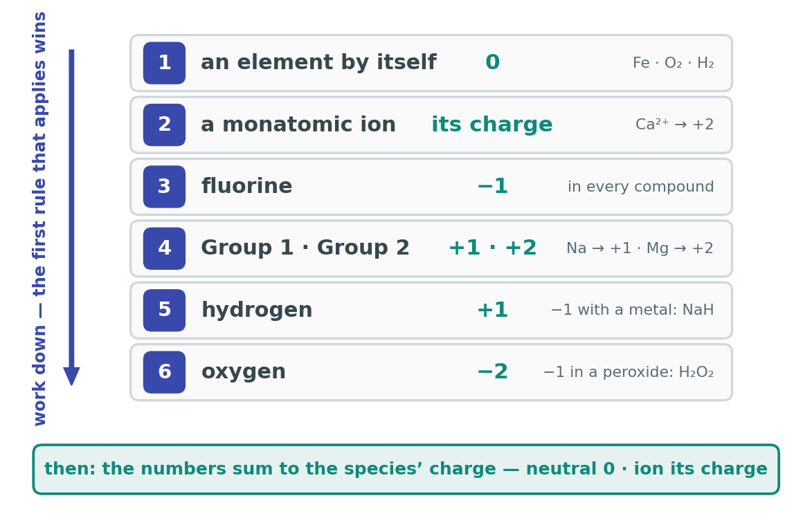This screenshot has height=525, width=812.
Task: Select the number 5 badge
Action: [164, 311]
